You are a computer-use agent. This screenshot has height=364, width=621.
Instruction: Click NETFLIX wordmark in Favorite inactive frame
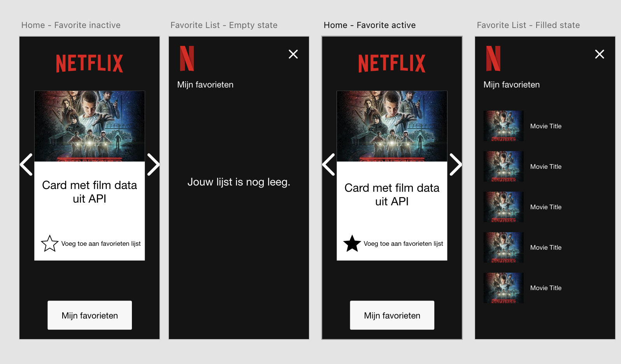[x=89, y=63]
